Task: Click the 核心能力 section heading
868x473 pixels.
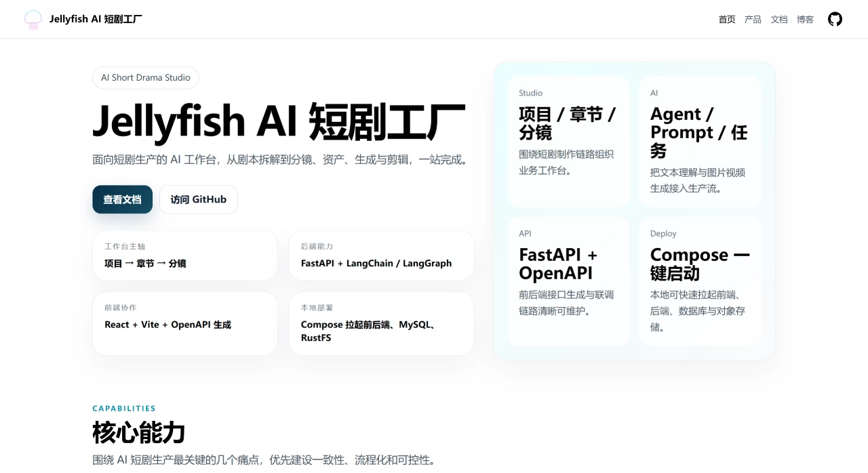Action: (x=139, y=432)
